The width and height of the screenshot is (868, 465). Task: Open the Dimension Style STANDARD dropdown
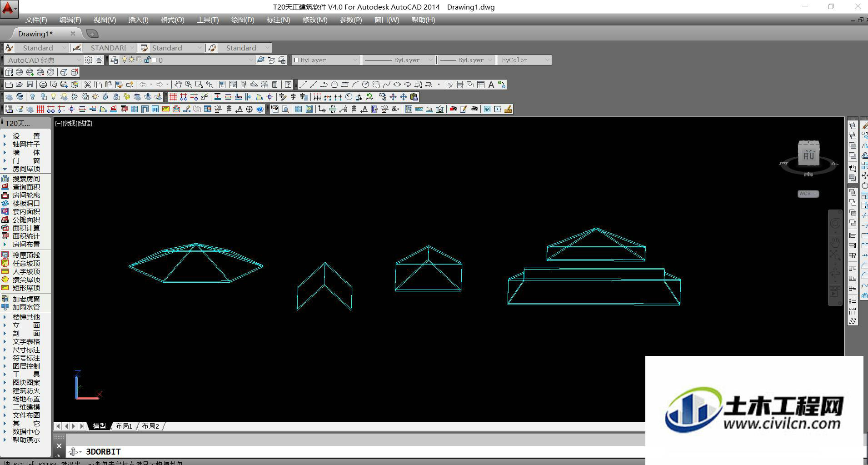(x=109, y=48)
